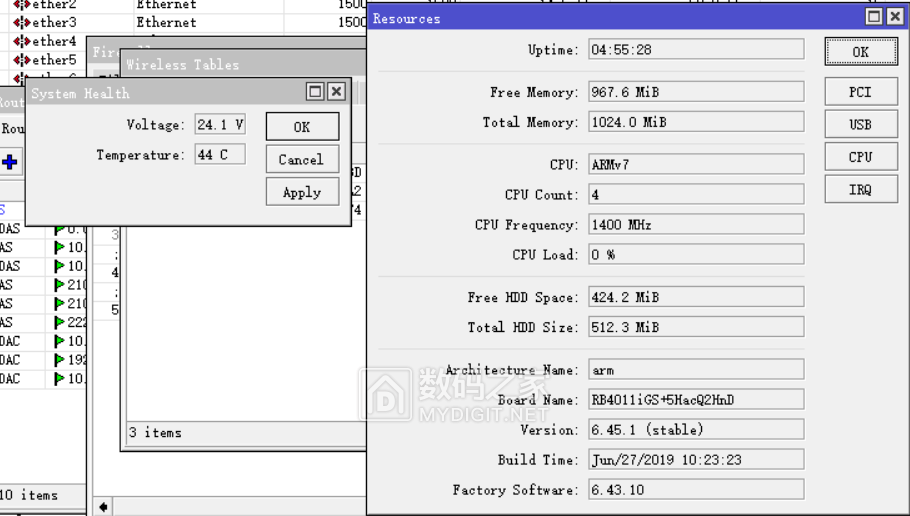The height and width of the screenshot is (516, 910).
Task: Click the CPU Load field showing 0 %
Action: pos(696,254)
